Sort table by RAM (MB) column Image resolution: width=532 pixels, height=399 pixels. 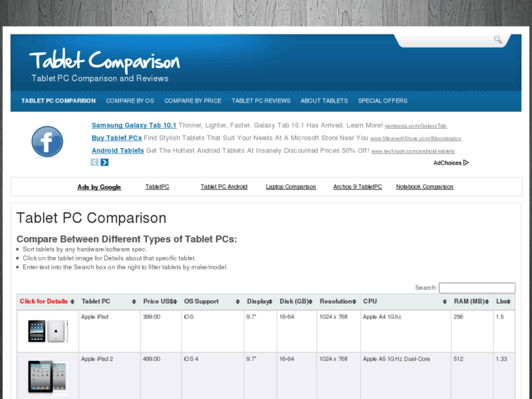pos(472,302)
